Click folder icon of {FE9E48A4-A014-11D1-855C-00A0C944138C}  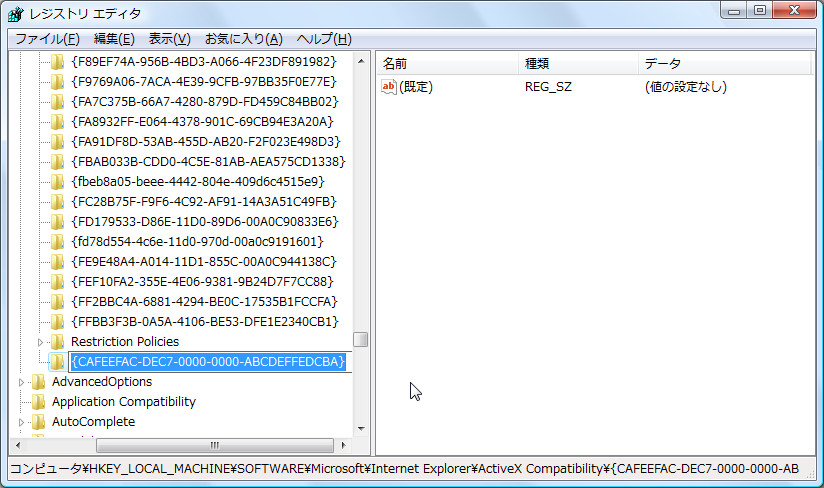(x=57, y=262)
